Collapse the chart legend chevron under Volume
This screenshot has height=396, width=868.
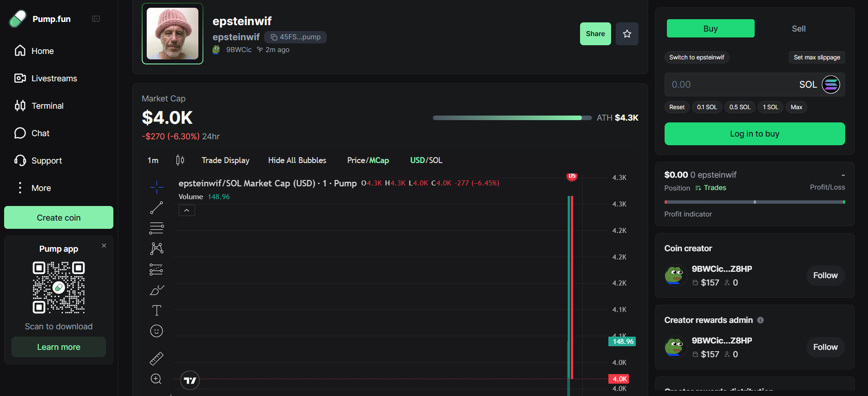click(187, 211)
